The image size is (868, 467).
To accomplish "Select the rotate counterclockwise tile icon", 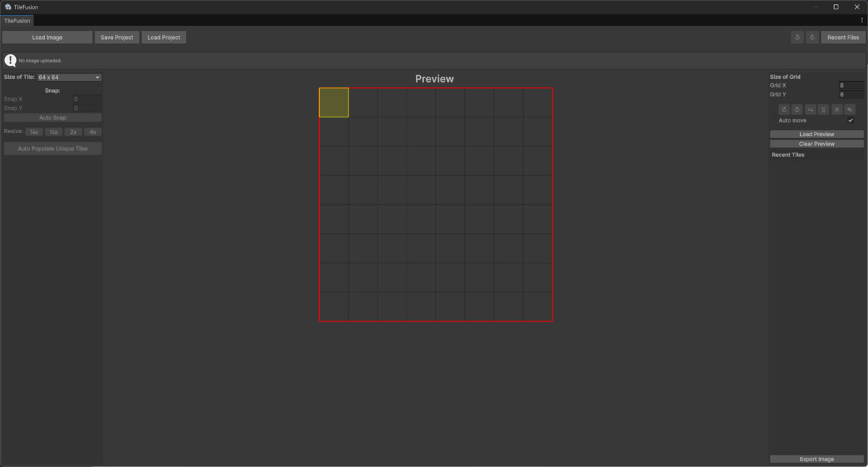I will click(x=797, y=109).
